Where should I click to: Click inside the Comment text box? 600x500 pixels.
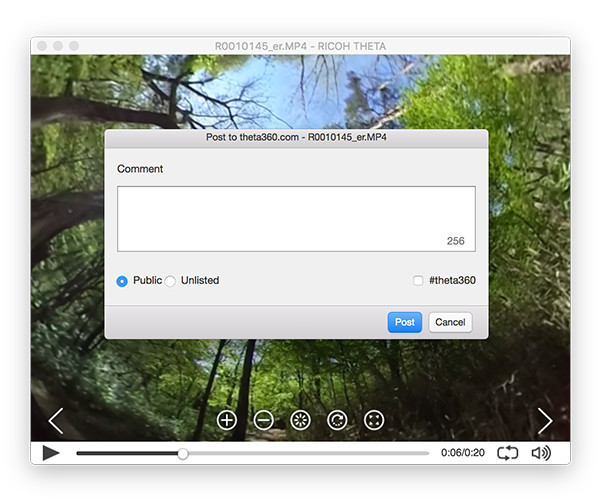coord(296,218)
